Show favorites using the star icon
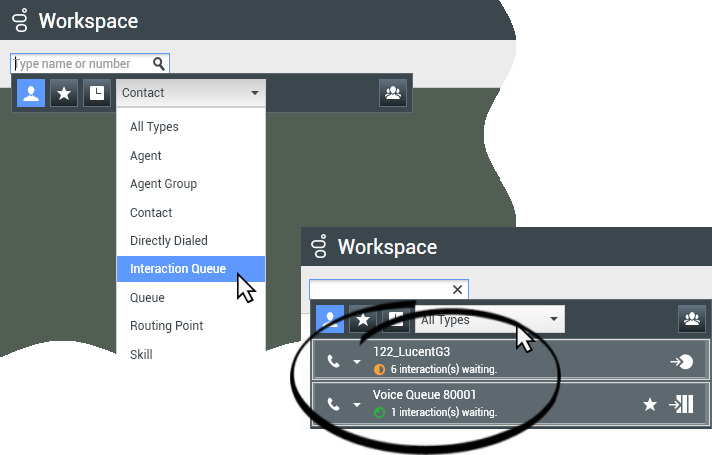 (x=64, y=93)
